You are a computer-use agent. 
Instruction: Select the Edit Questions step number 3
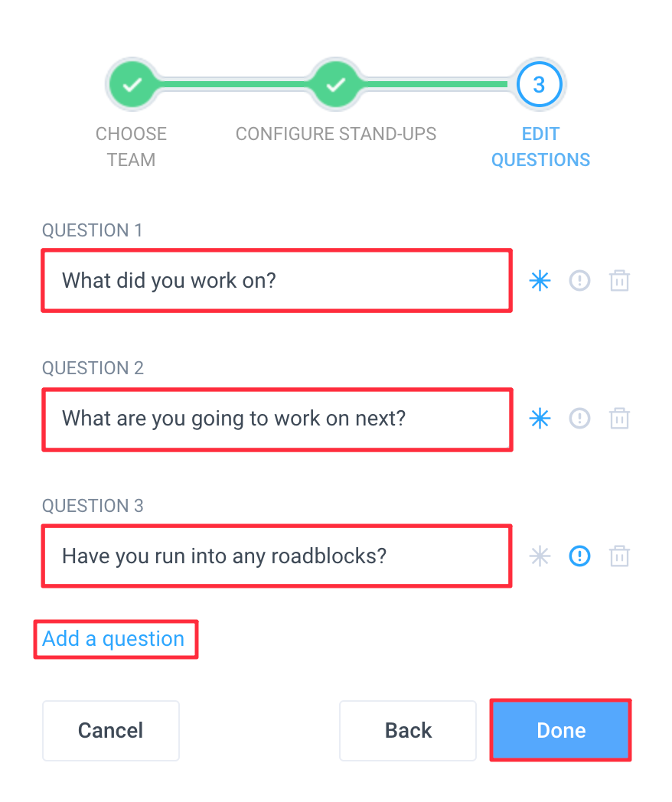click(x=539, y=84)
